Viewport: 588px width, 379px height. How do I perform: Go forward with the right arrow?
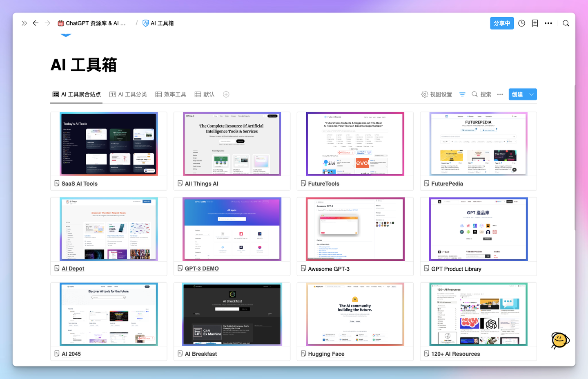coord(47,23)
